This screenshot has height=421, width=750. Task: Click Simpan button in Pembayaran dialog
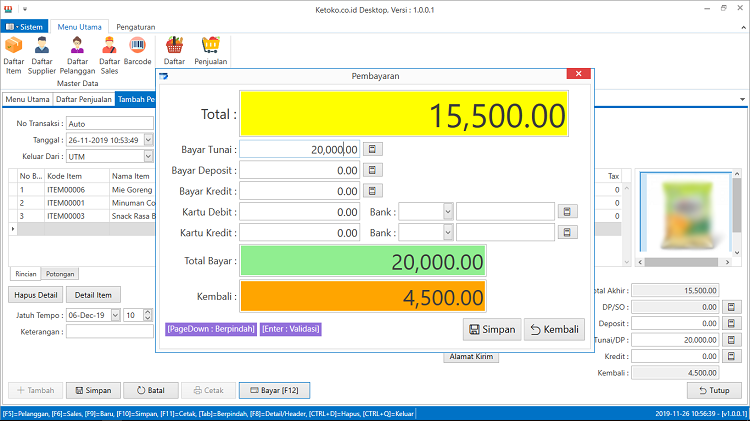tap(492, 330)
